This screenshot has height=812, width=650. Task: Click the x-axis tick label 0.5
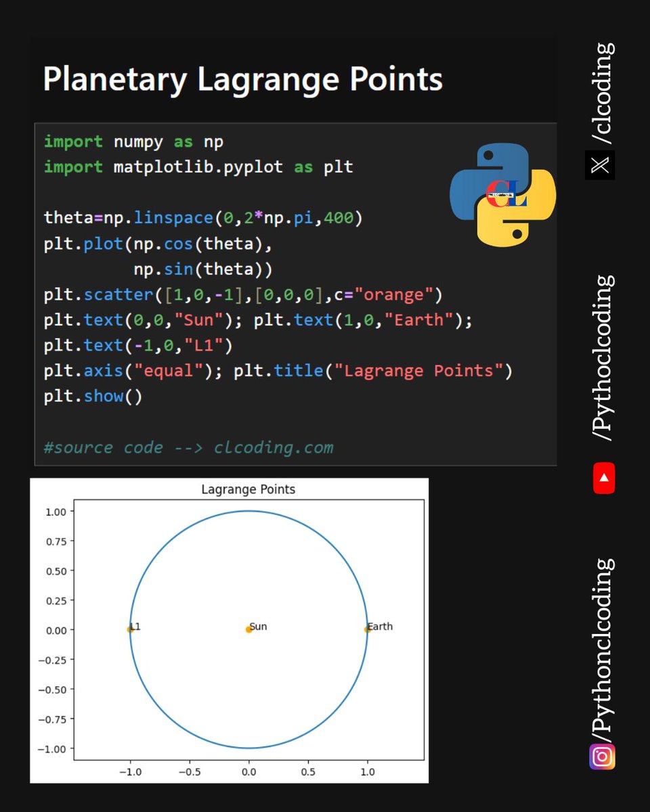pos(308,771)
